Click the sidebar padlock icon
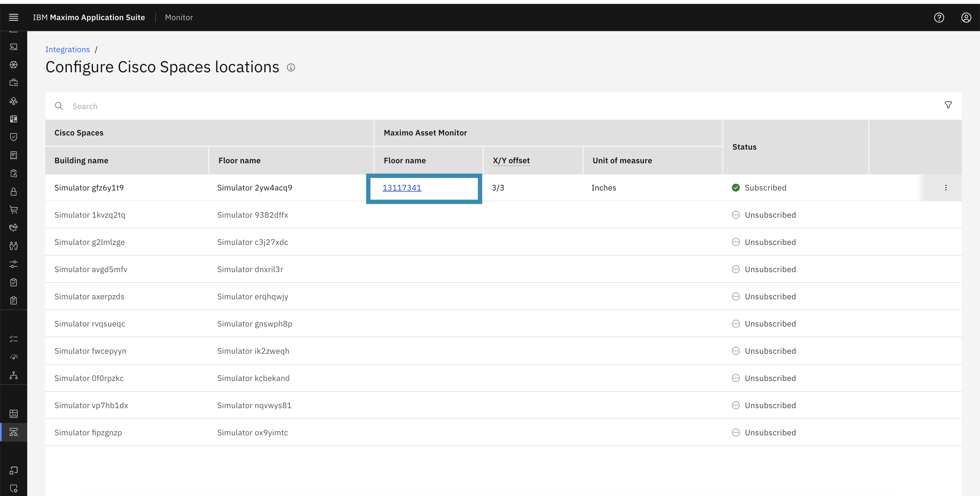 pos(14,191)
